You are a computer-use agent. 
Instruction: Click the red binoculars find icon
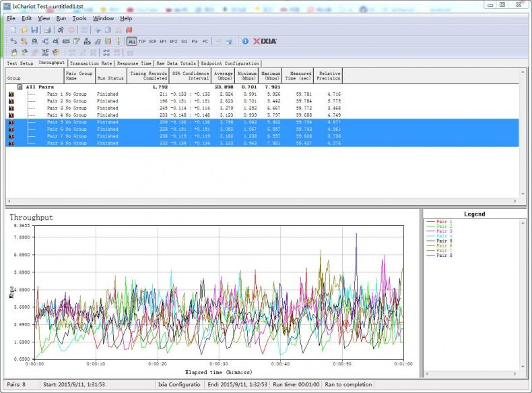coord(129,30)
